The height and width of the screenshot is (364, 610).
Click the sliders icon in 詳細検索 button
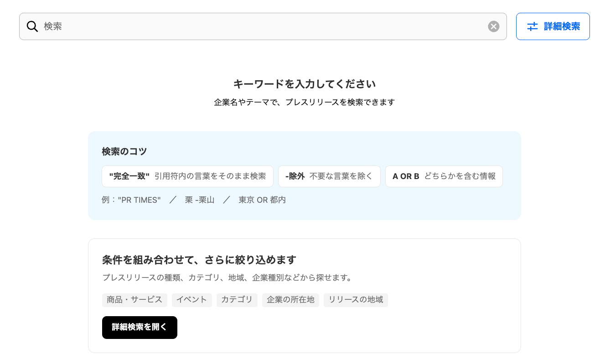tap(532, 26)
